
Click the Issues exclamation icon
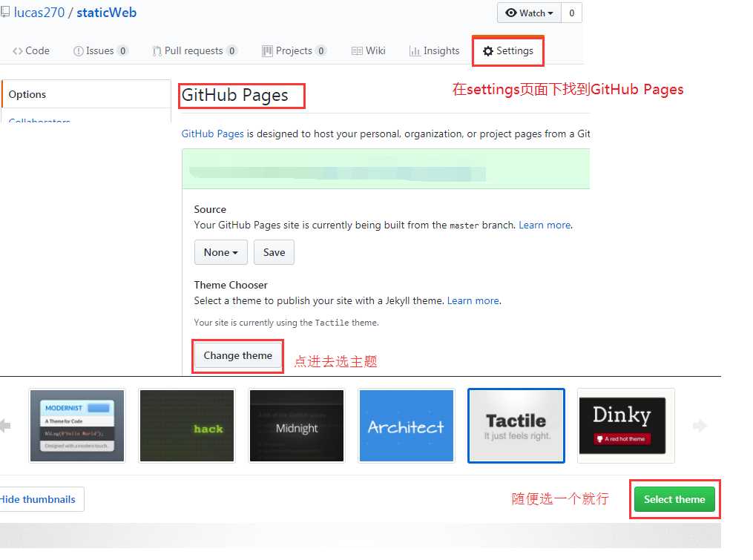(x=79, y=51)
